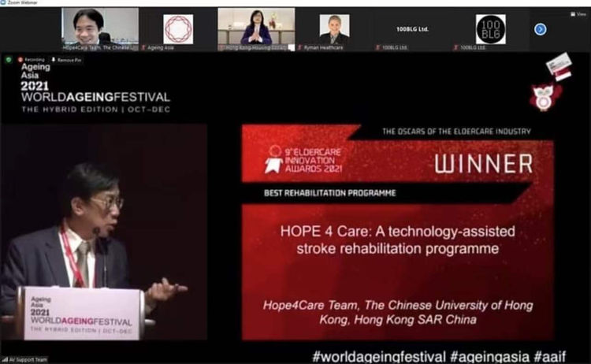Screen dimensions: 591x364
Task: Click the Zoom icon in title bar
Action: (x=3, y=2)
